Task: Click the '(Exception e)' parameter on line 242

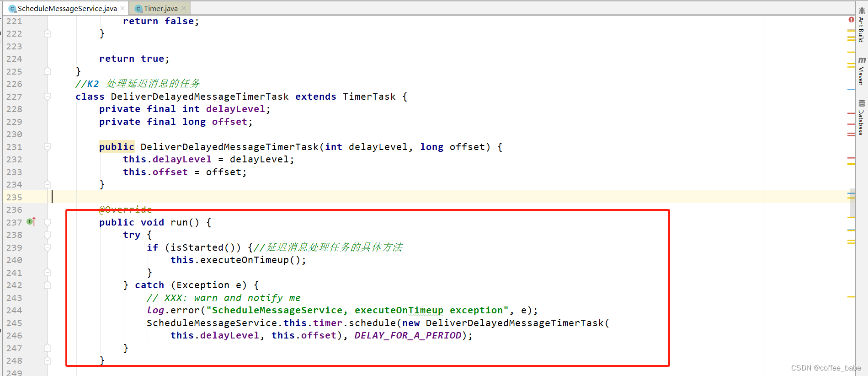Action: [x=209, y=285]
